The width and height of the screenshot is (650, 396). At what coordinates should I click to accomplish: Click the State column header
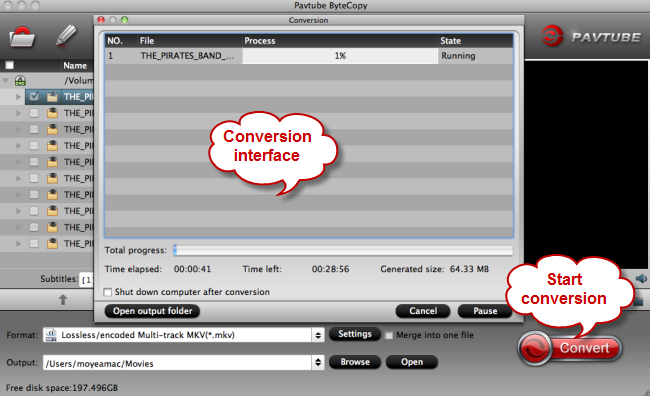click(x=475, y=41)
